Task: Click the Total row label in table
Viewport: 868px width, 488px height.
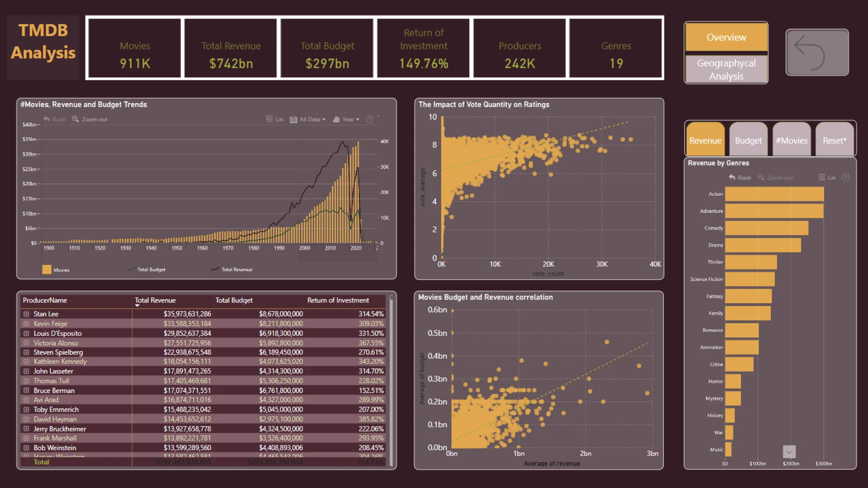Action: click(41, 462)
